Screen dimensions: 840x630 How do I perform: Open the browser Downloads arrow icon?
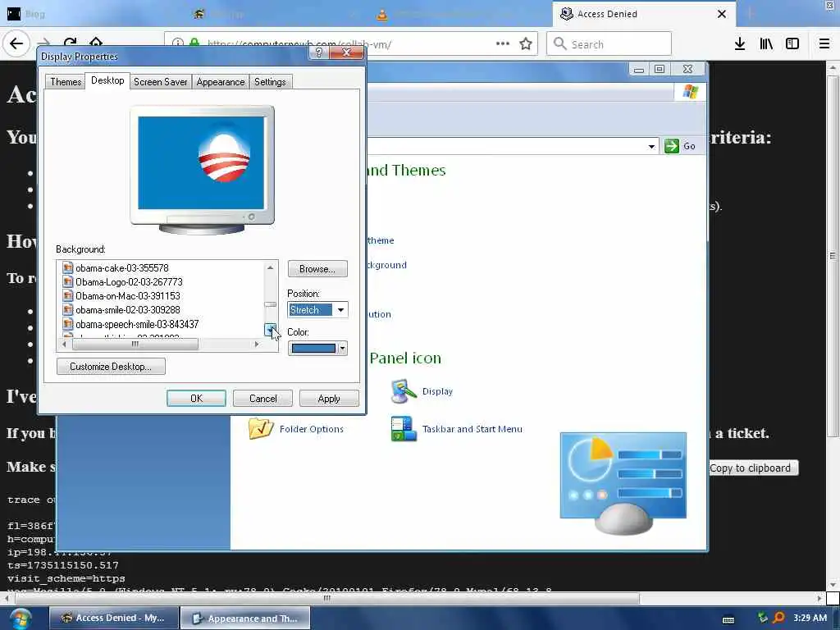click(x=740, y=44)
